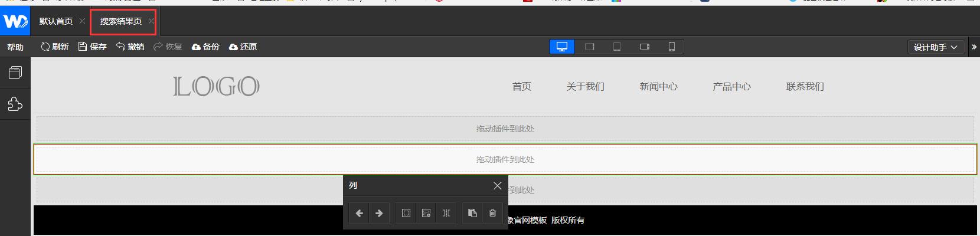Switch to portrait phone preview mode
Screen dimensions: 980x236
[x=672, y=47]
